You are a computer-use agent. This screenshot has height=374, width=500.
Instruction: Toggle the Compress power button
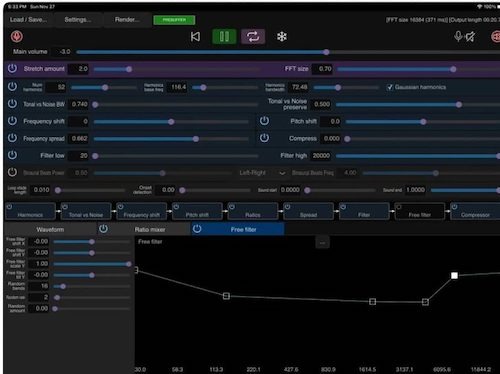(264, 138)
